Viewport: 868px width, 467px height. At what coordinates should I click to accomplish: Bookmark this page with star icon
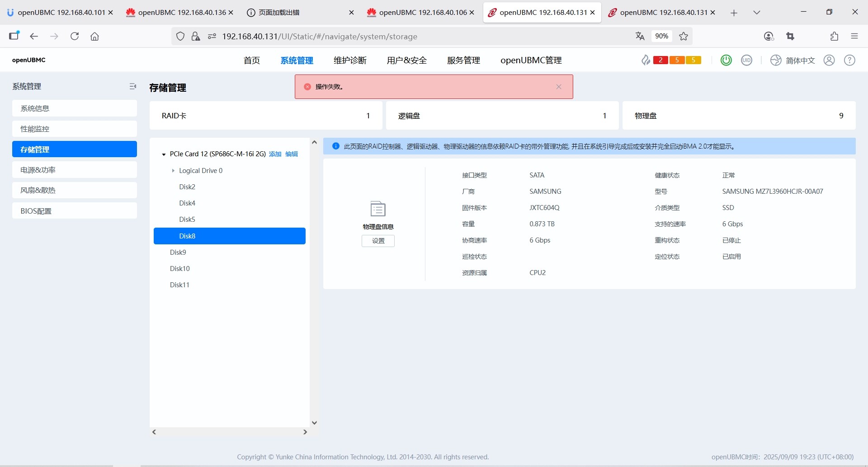click(684, 36)
